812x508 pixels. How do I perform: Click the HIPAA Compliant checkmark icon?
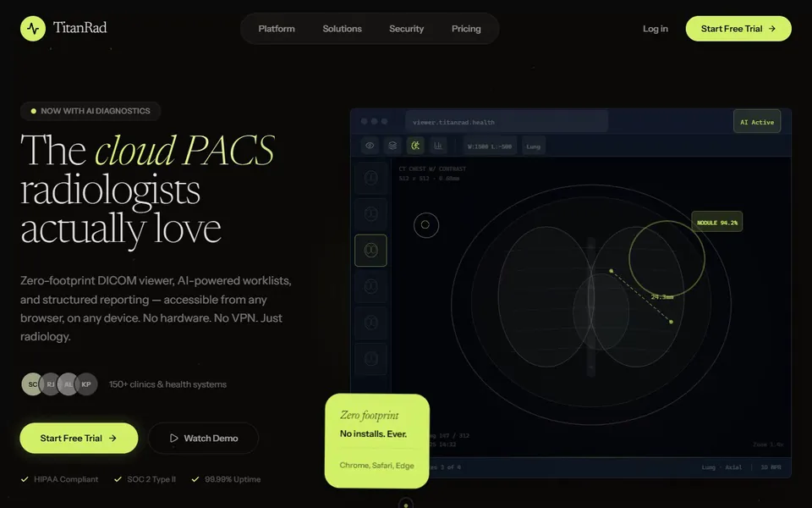pos(25,479)
